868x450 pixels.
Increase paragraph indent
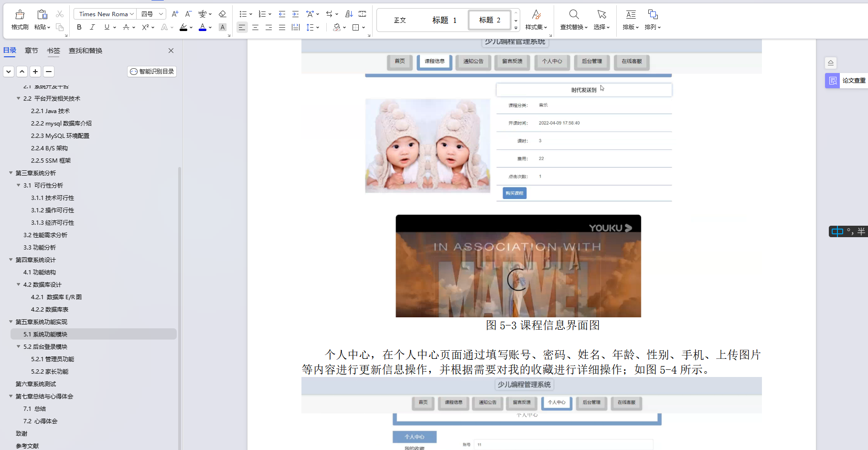[295, 14]
